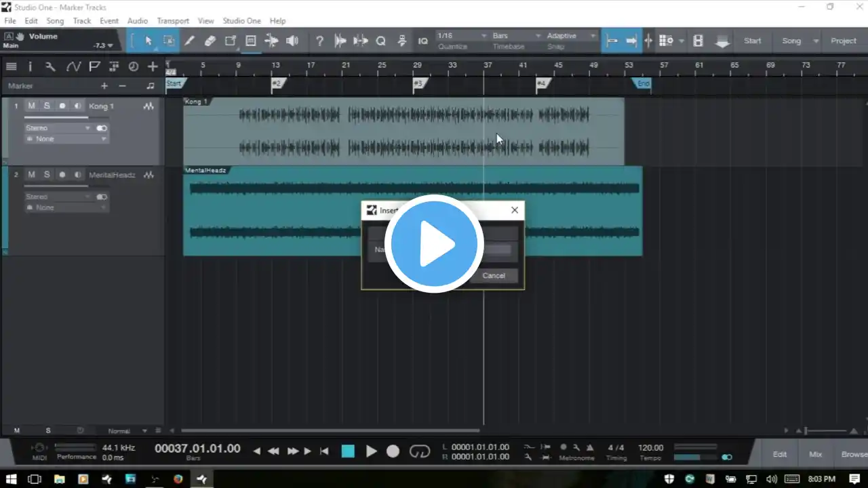Select the Range tool
Viewport: 868px width, 488px height.
point(169,41)
